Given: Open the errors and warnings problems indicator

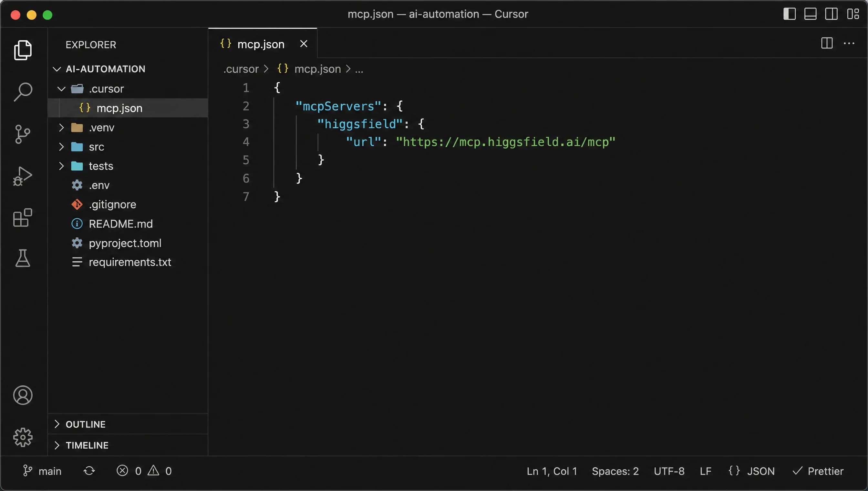Looking at the screenshot, I should pos(144,471).
